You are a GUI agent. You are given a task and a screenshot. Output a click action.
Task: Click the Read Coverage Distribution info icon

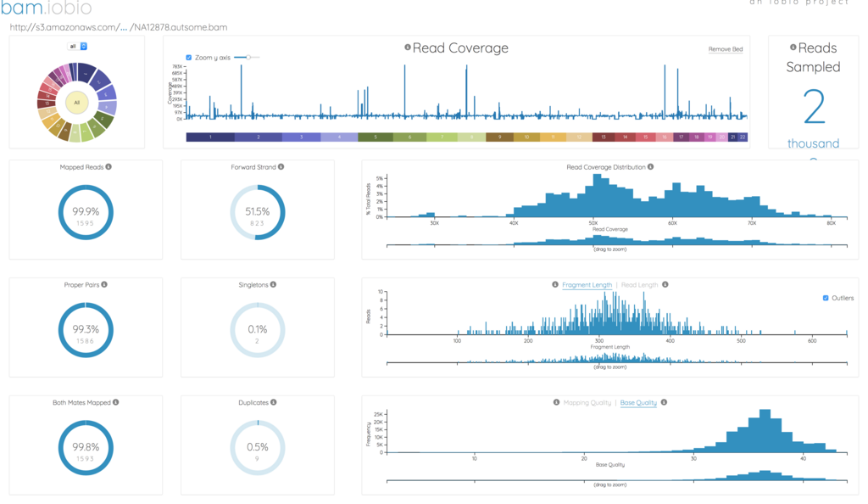[x=652, y=167]
